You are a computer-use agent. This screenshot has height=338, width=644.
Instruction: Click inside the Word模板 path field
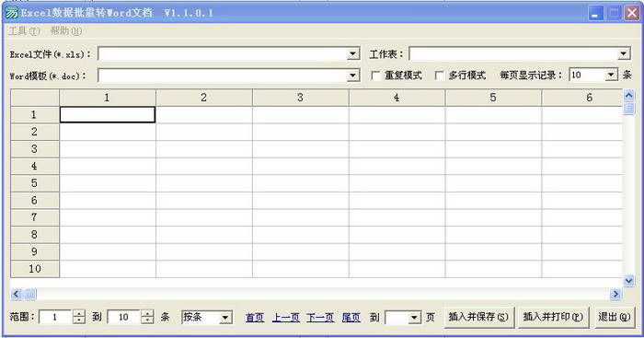[223, 76]
